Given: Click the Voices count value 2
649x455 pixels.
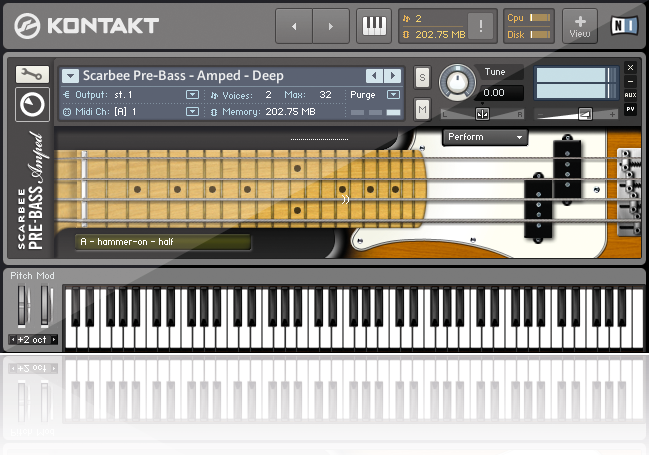Looking at the screenshot, I should click(268, 95).
